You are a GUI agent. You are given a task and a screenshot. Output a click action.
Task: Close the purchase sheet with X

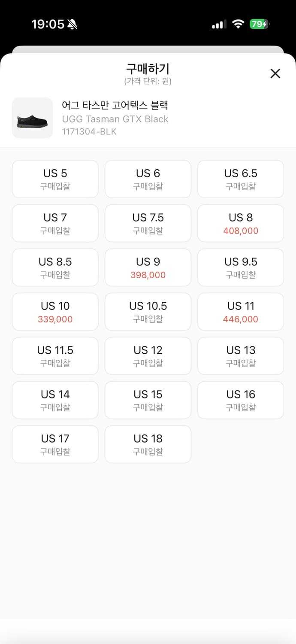(275, 73)
